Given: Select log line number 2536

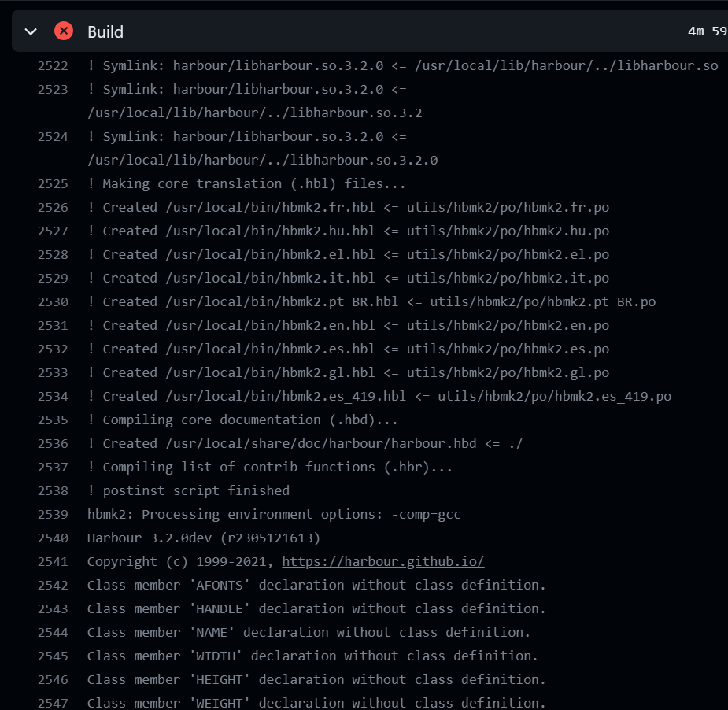Looking at the screenshot, I should (53, 443).
